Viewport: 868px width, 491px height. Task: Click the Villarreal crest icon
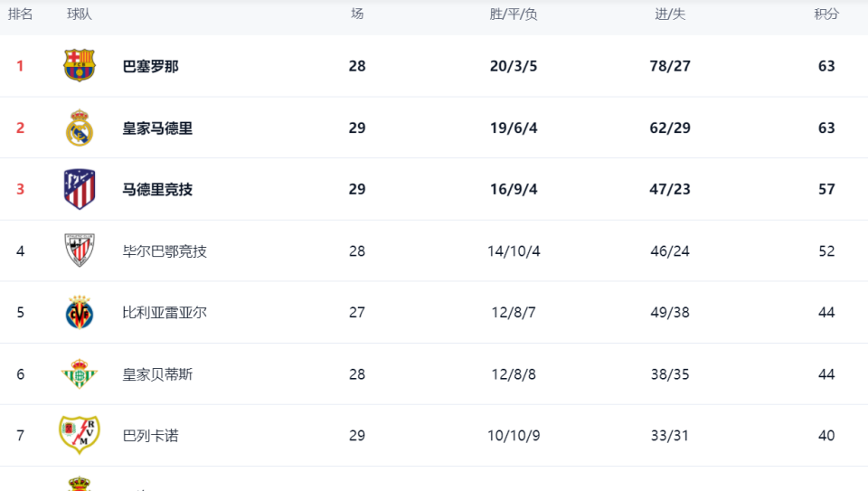click(80, 312)
